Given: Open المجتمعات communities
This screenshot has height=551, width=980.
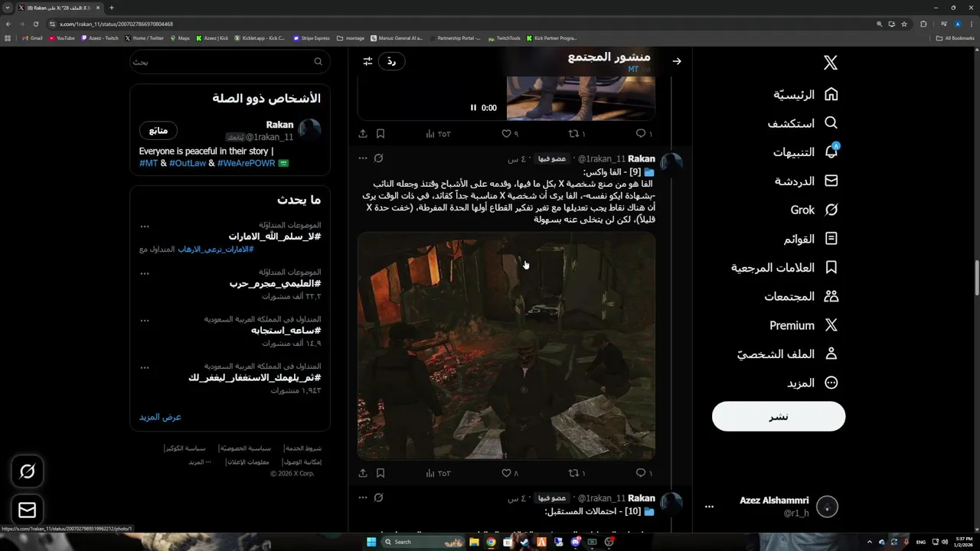Looking at the screenshot, I should pos(802,296).
